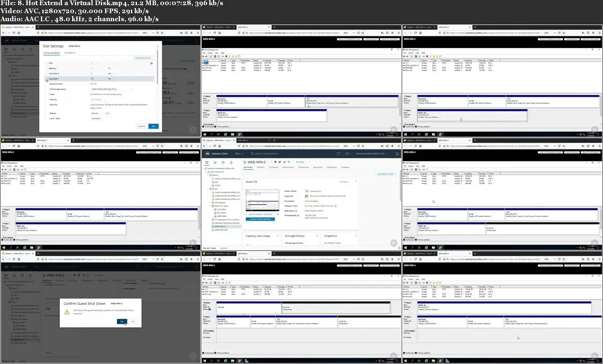Open the Datastores tab on WEB-WIN-2 Summary page

[x=304, y=167]
